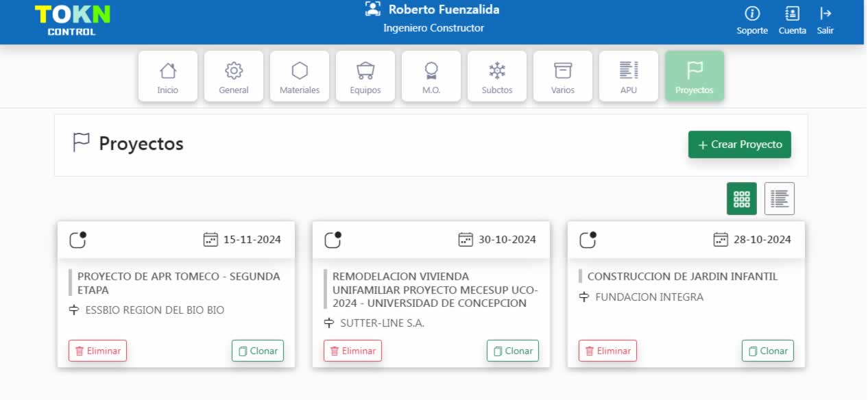Open the Equipos tab
Viewport: 868px width, 400px height.
[365, 76]
